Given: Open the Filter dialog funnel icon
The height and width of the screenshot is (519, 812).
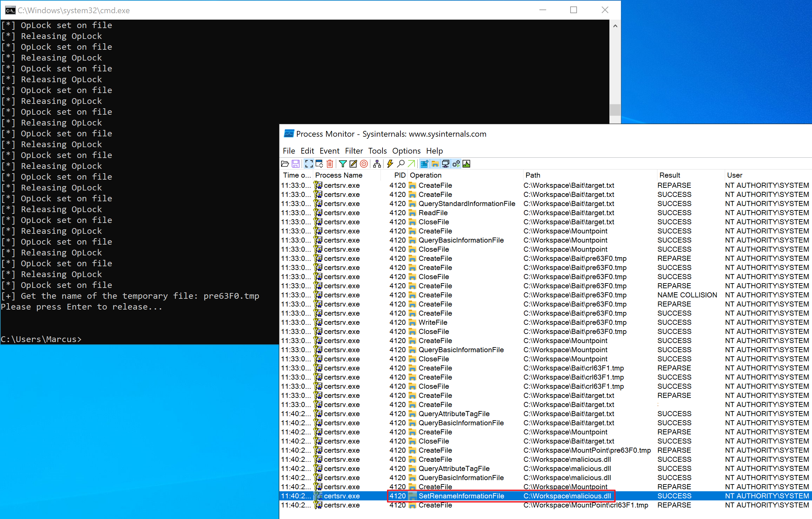Looking at the screenshot, I should tap(343, 164).
